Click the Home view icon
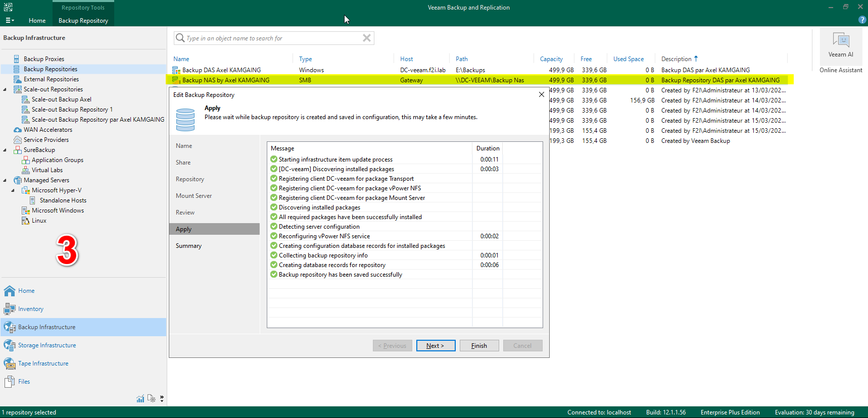Image resolution: width=868 pixels, height=418 pixels. pos(10,291)
